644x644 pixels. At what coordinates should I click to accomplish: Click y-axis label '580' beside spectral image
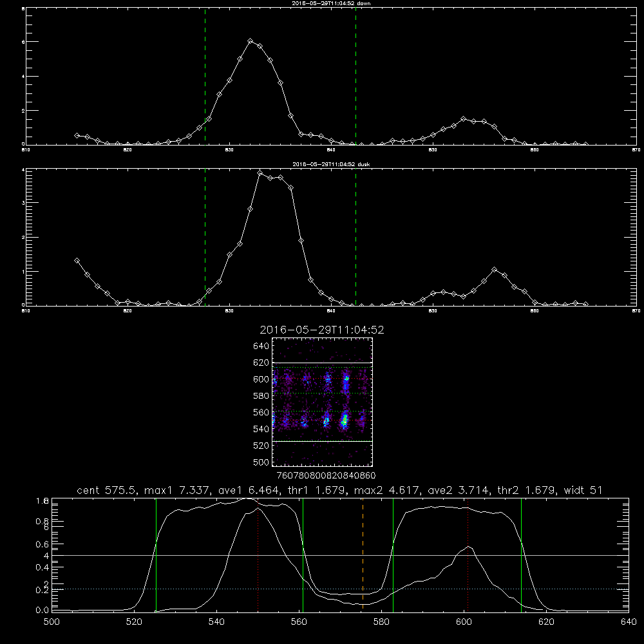261,396
